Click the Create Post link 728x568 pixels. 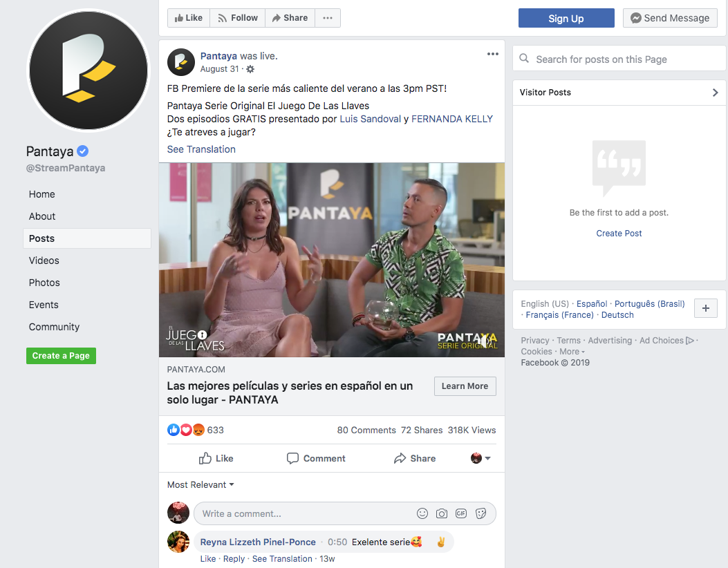[619, 234]
